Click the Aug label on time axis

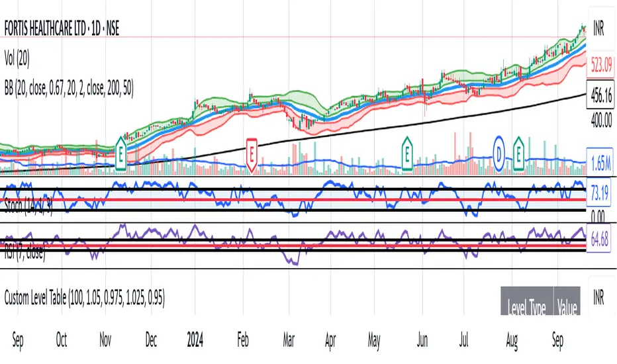512,340
